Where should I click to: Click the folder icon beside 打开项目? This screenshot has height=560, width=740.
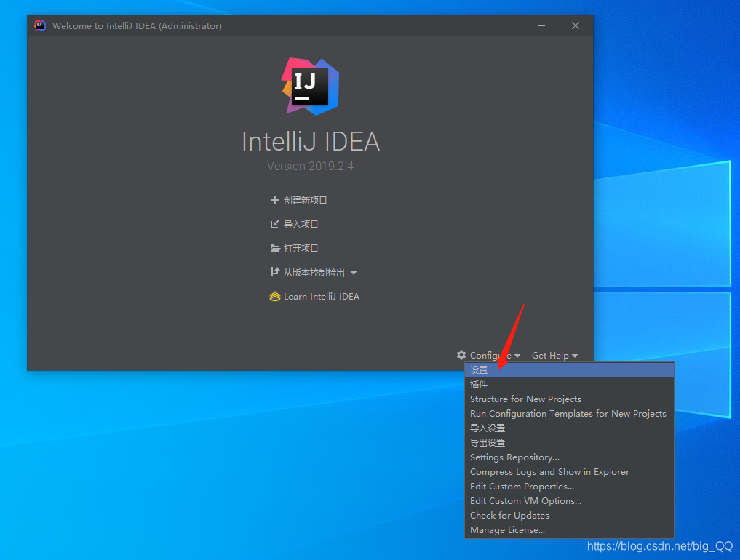tap(275, 248)
